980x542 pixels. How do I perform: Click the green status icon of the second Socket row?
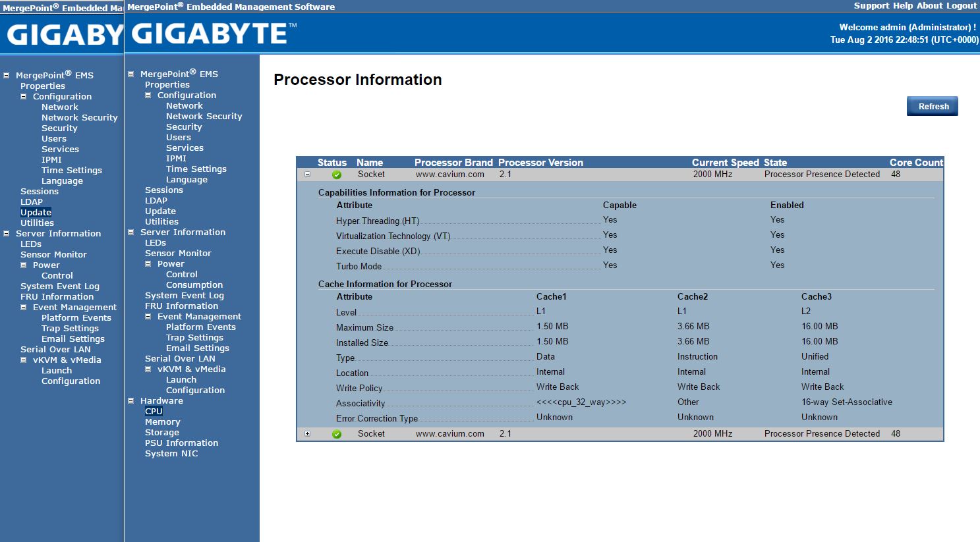[x=337, y=434]
